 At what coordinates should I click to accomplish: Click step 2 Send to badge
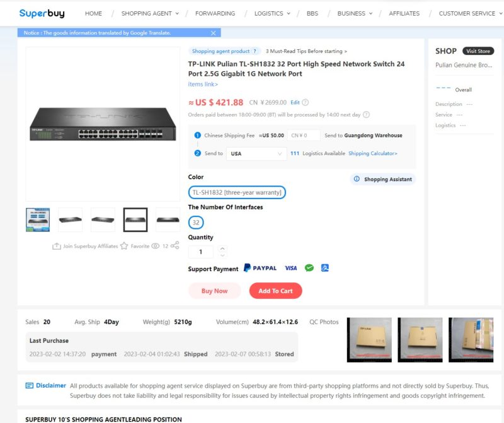198,153
